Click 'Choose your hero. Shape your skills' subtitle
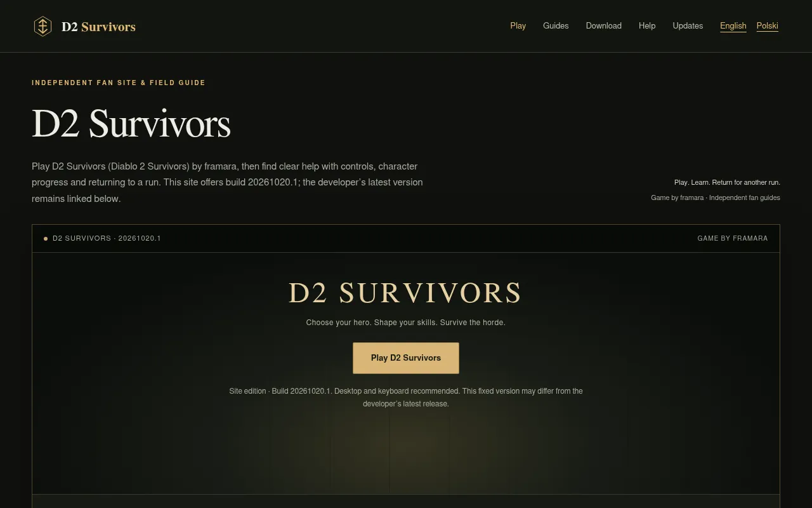Image resolution: width=812 pixels, height=508 pixels. tap(406, 323)
